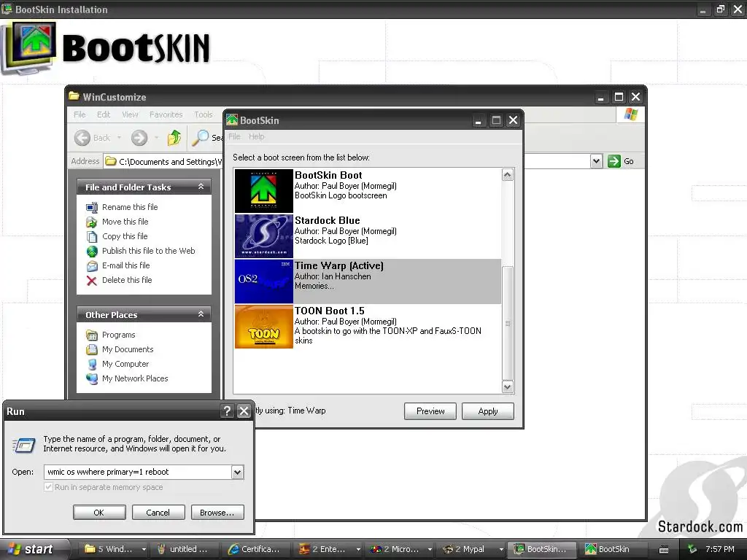Viewport: 747px width, 560px height.
Task: Cancel the Run dialog
Action: pos(158,513)
